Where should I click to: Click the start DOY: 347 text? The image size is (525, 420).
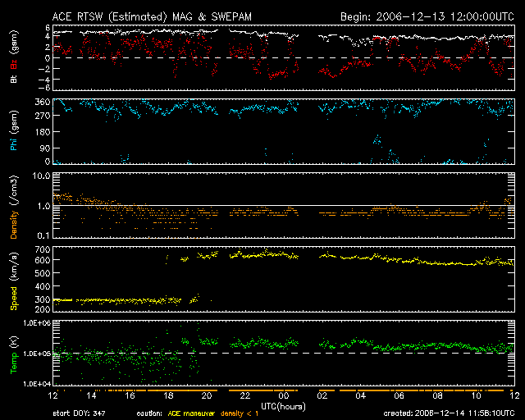point(80,413)
